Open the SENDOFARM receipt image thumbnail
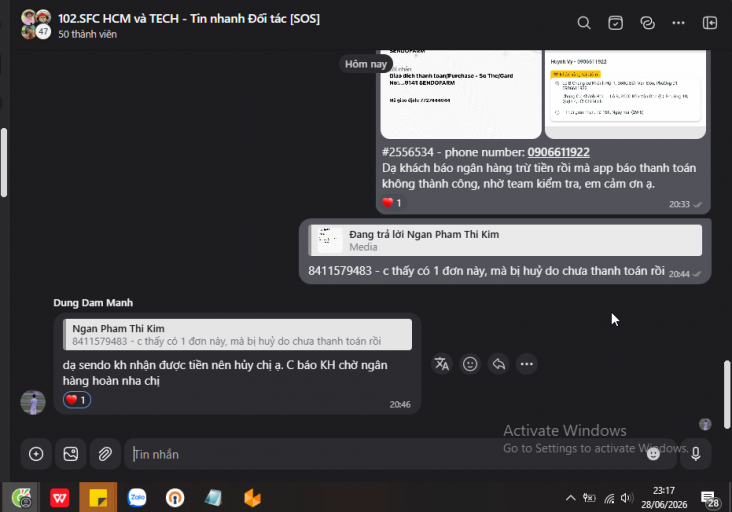The image size is (732, 512). coord(461,94)
